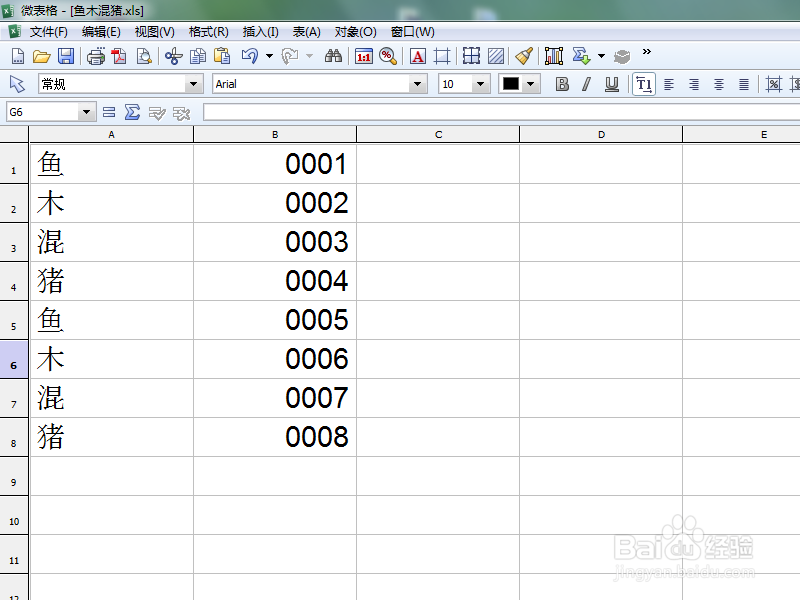Click the sum-with-green-arrow toolbar icon
Screen dimensions: 800x600
tap(581, 56)
